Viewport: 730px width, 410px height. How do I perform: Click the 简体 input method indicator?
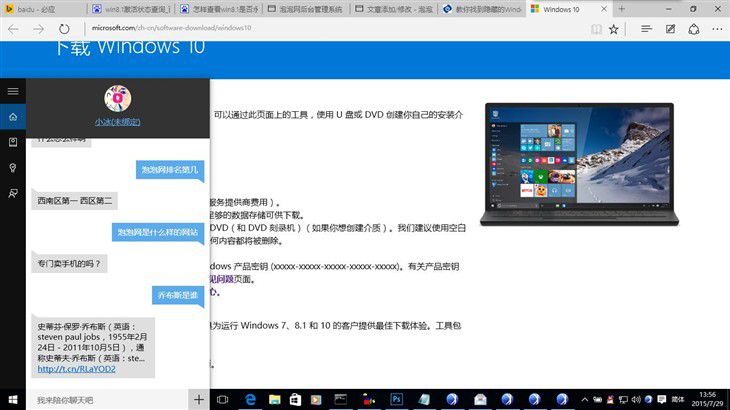pos(678,399)
